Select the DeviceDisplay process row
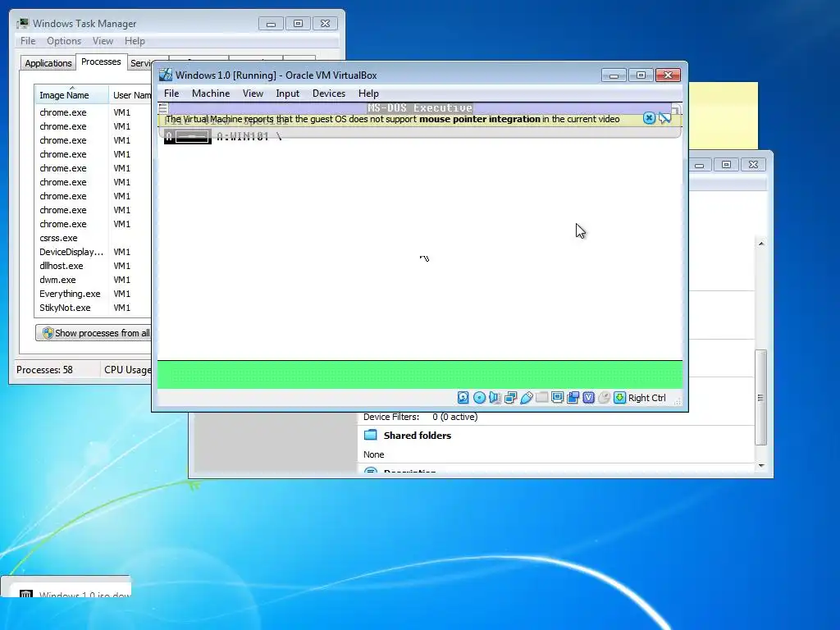This screenshot has width=840, height=630. (94, 252)
